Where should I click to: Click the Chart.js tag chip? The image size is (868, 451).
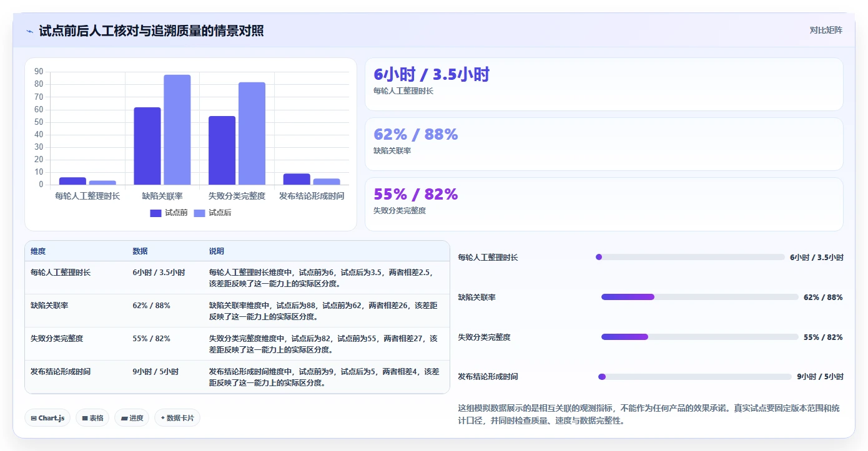[47, 418]
